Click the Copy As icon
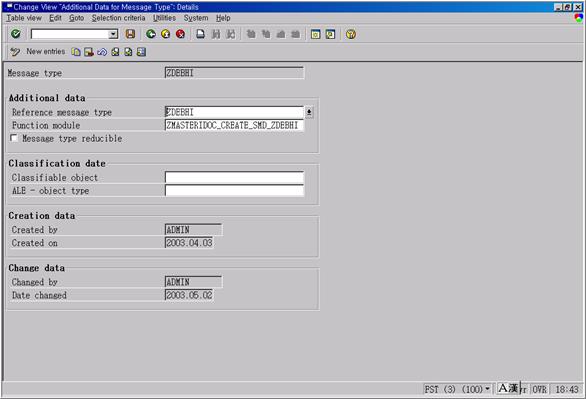Screen dimensions: 586x399 click(76, 52)
